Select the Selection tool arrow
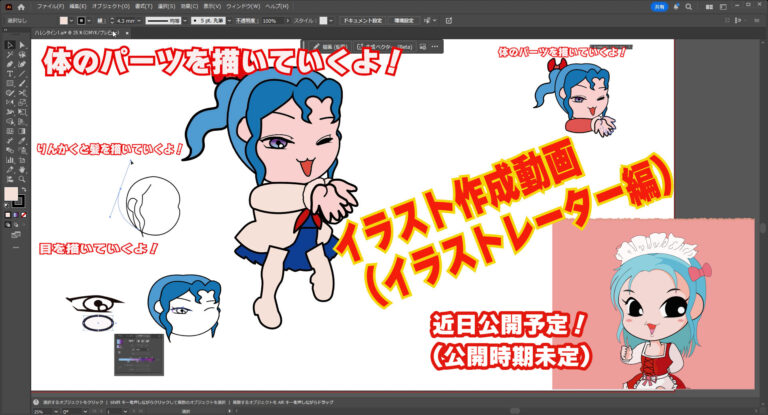The height and width of the screenshot is (415, 768). 9,45
